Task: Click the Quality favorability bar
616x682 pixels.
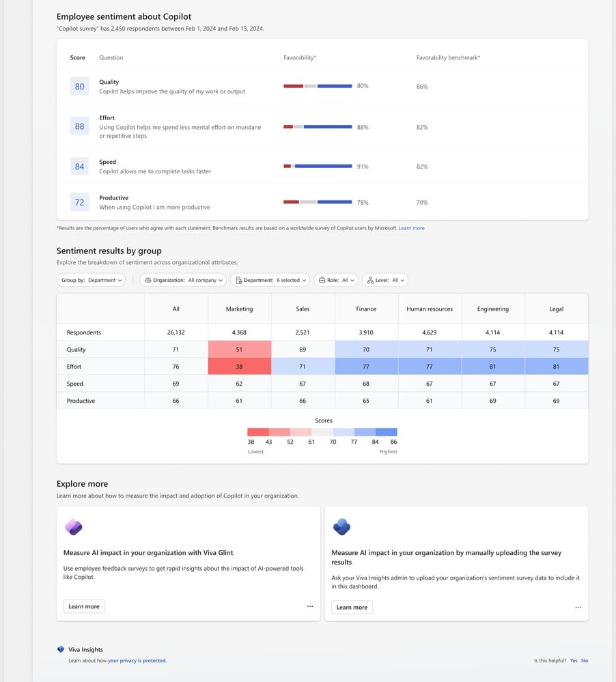Action: pyautogui.click(x=318, y=86)
